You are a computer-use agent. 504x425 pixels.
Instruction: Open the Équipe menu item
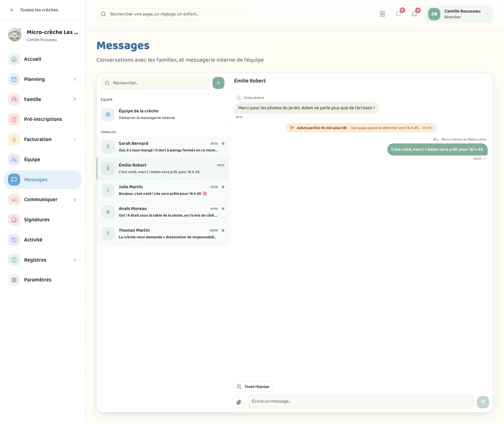point(43,160)
